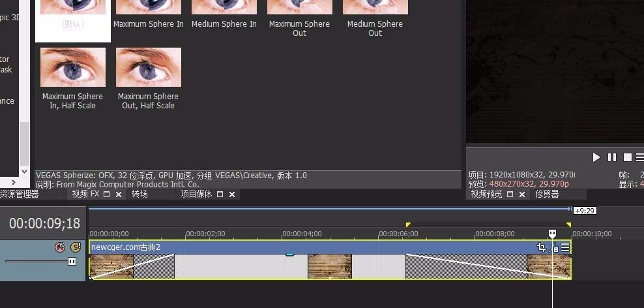Image resolution: width=644 pixels, height=308 pixels.
Task: Click the 预览 480x270x32 info line
Action: point(519,184)
